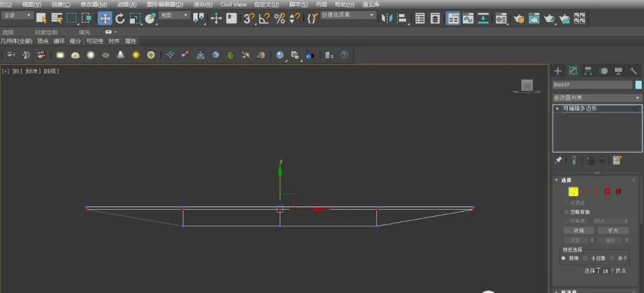The width and height of the screenshot is (644, 293).
Task: Toggle the Angle Snap button
Action: pyautogui.click(x=264, y=18)
